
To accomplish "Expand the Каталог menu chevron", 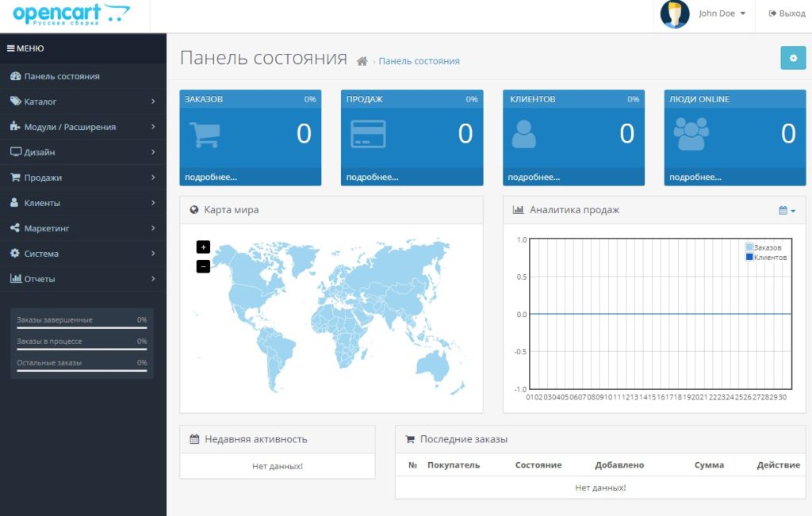I will [x=153, y=101].
